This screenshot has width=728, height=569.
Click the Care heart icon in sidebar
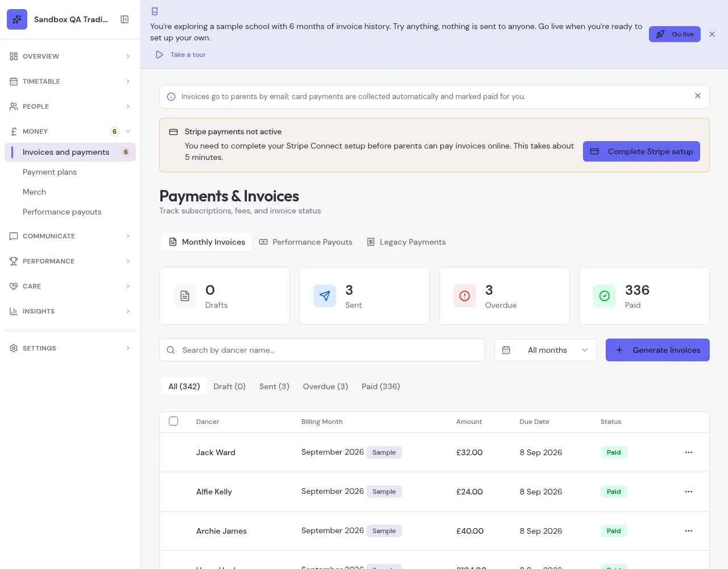click(x=14, y=286)
